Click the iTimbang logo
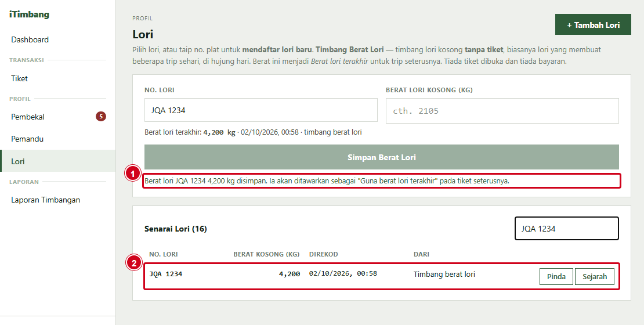 click(29, 15)
